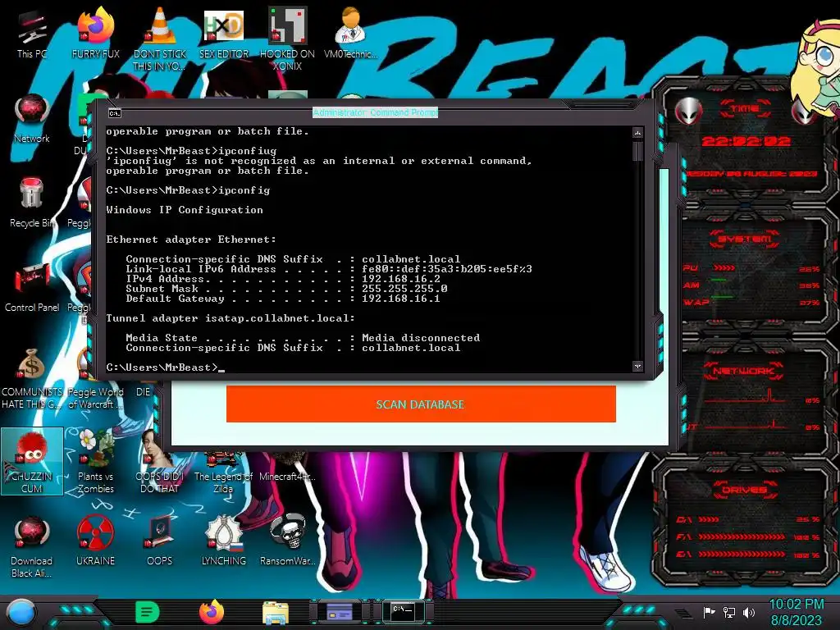Click the Command Prompt scroll down arrow
The width and height of the screenshot is (840, 630).
coord(637,367)
